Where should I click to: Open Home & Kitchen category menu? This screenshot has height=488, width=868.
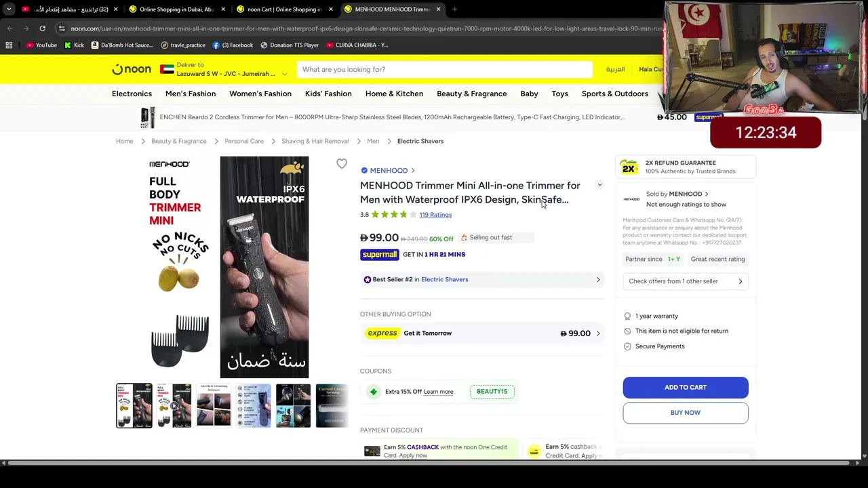tap(394, 94)
